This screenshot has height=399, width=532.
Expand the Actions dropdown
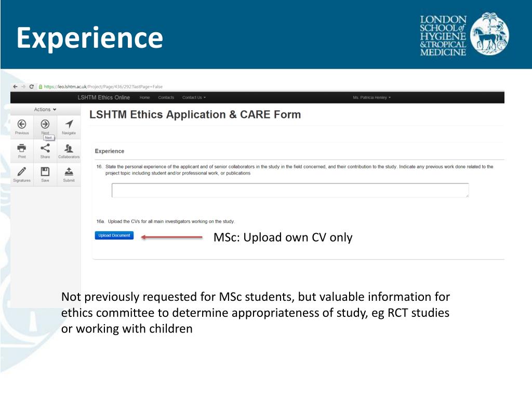click(45, 110)
